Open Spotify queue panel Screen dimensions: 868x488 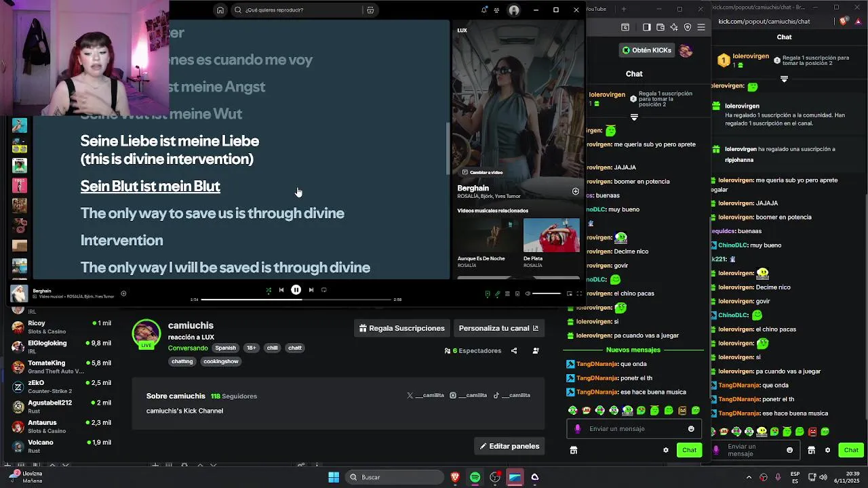pyautogui.click(x=507, y=293)
